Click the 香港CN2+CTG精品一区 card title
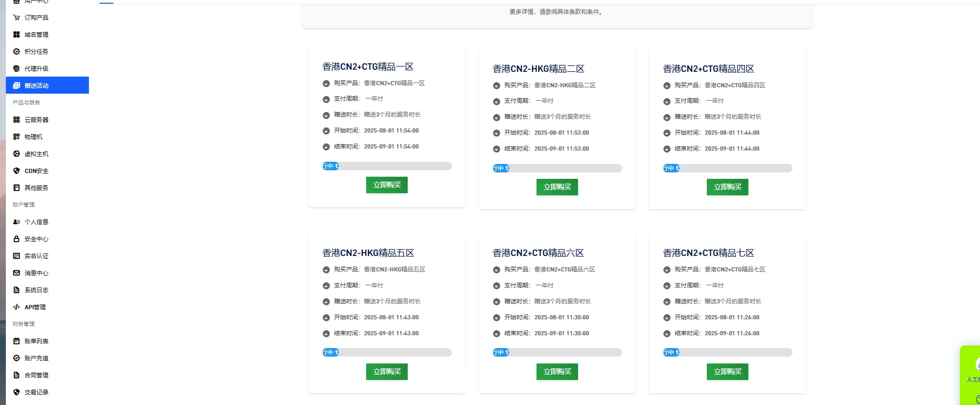Viewport: 980px width, 405px height. [x=368, y=67]
